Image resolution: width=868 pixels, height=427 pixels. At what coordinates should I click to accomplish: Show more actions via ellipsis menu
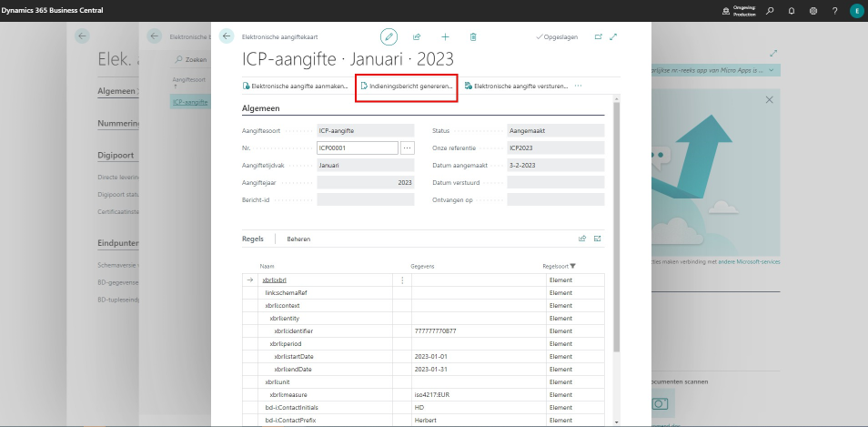point(579,86)
